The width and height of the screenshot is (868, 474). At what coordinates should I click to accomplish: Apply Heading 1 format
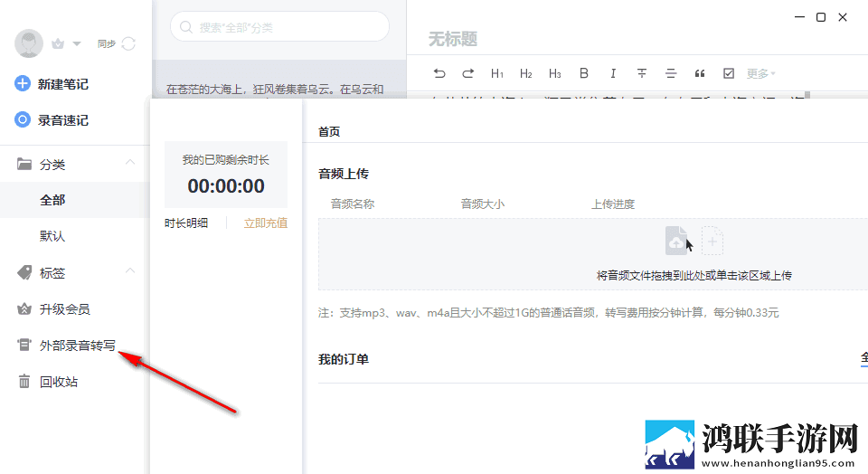497,73
